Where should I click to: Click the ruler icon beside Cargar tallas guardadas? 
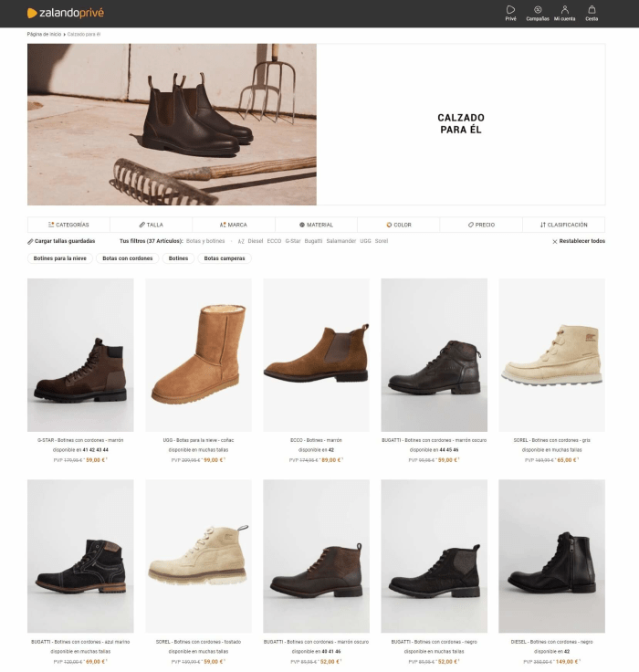click(x=30, y=242)
